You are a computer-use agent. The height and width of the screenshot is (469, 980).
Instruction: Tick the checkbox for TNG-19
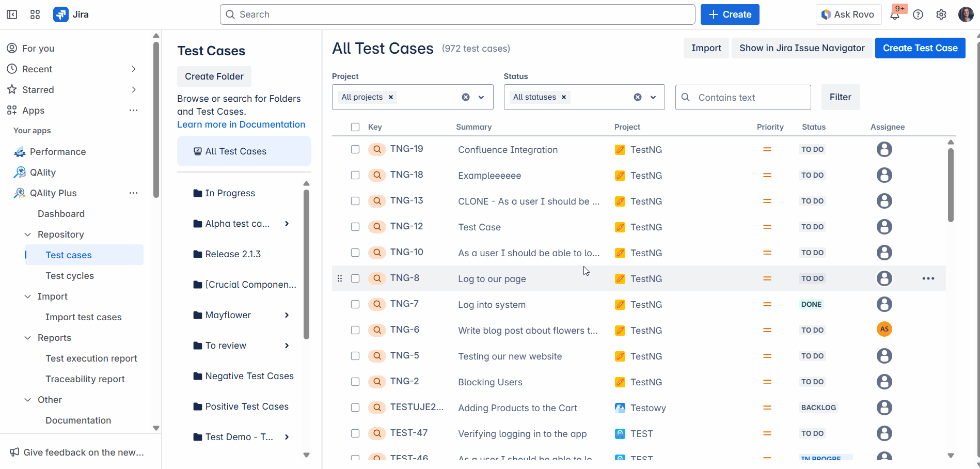pos(355,149)
